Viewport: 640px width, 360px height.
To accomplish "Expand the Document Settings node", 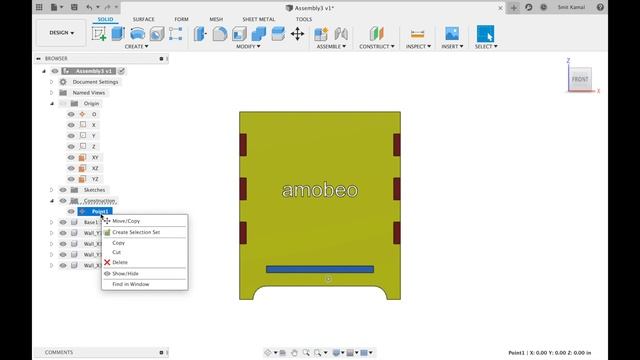I will click(x=51, y=82).
